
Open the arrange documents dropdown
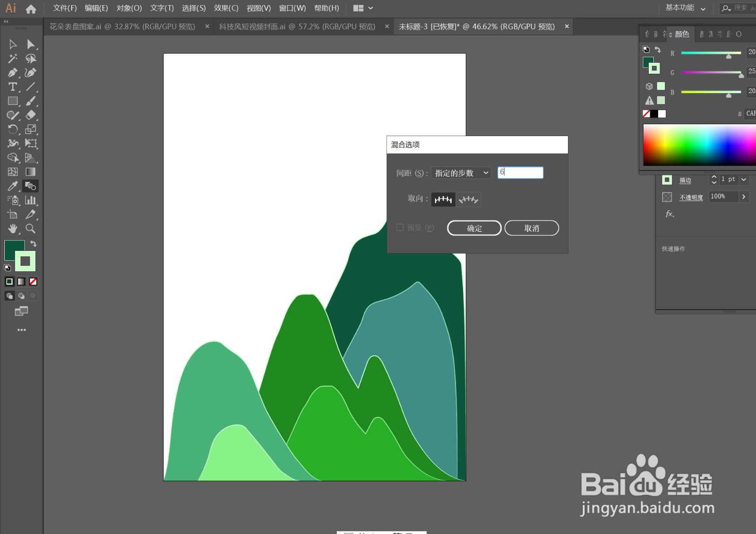(x=363, y=8)
